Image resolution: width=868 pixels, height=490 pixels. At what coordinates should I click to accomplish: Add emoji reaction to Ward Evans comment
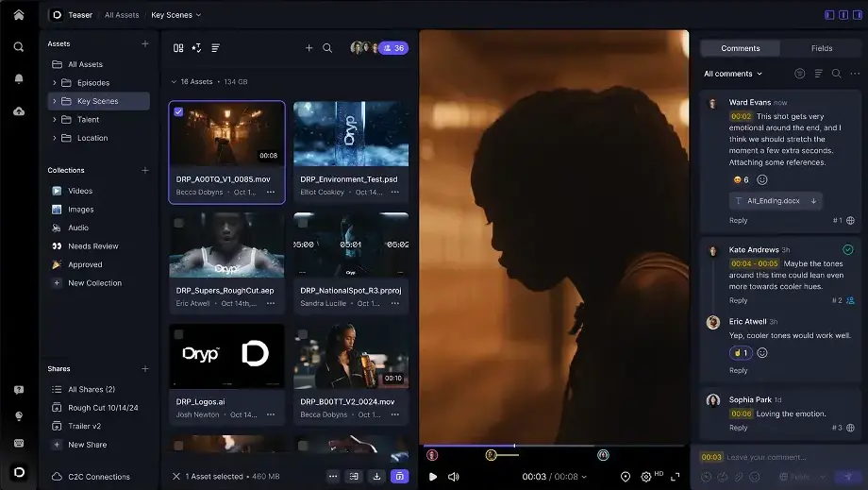762,180
